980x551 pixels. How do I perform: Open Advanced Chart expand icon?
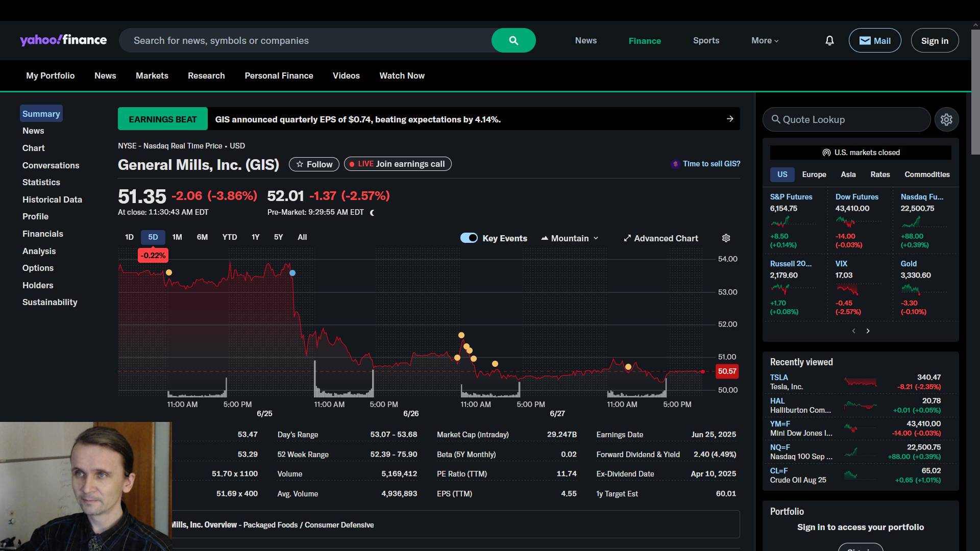point(627,238)
